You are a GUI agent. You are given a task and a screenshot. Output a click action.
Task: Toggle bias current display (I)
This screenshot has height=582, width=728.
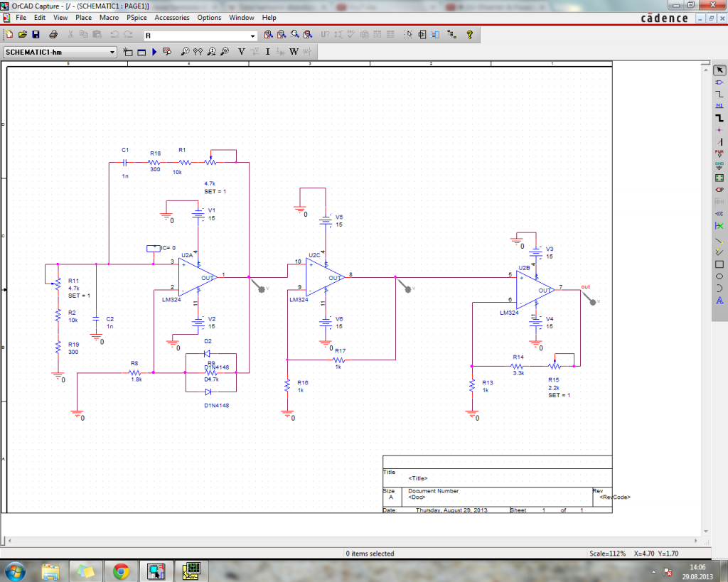click(x=268, y=52)
